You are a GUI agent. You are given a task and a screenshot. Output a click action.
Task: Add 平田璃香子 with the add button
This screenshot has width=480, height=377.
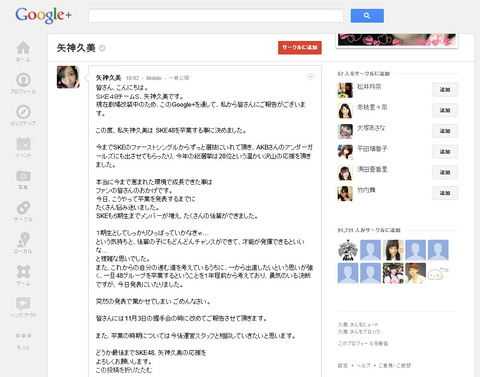(445, 152)
